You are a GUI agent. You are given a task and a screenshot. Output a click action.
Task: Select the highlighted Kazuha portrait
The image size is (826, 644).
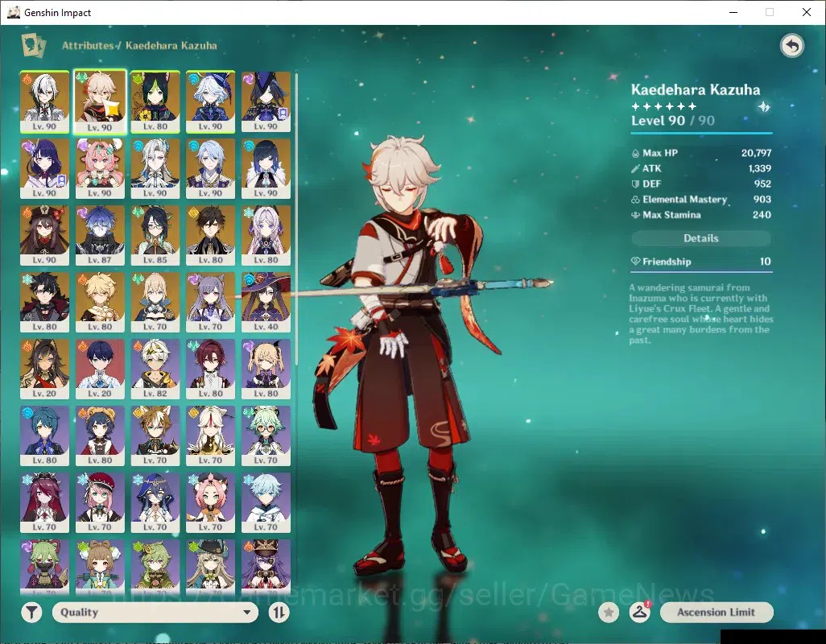tap(100, 101)
